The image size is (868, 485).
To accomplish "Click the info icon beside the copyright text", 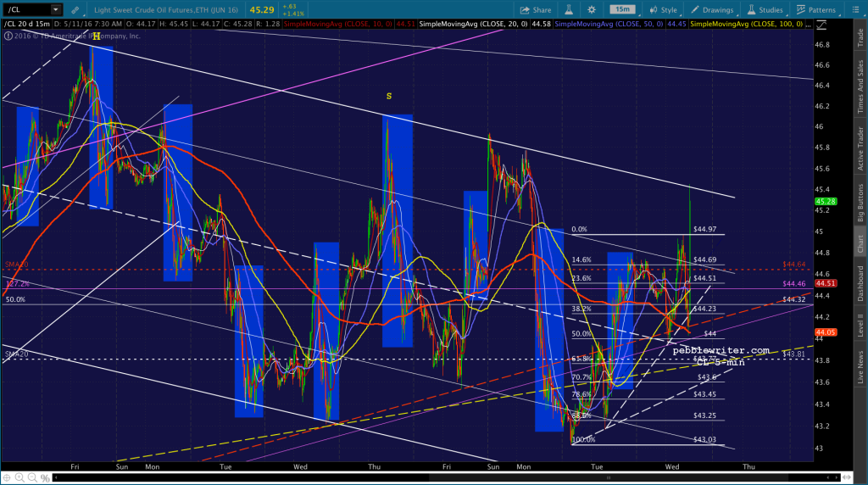I will tap(8, 36).
